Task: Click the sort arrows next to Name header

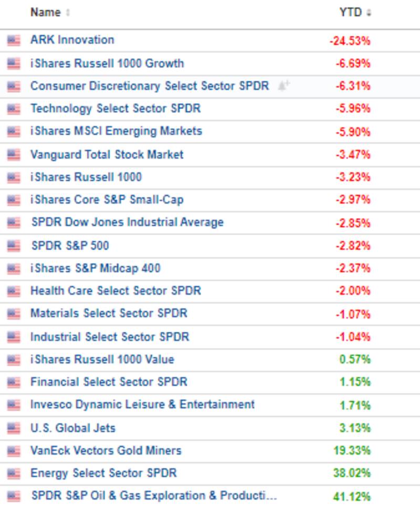Action: point(68,13)
